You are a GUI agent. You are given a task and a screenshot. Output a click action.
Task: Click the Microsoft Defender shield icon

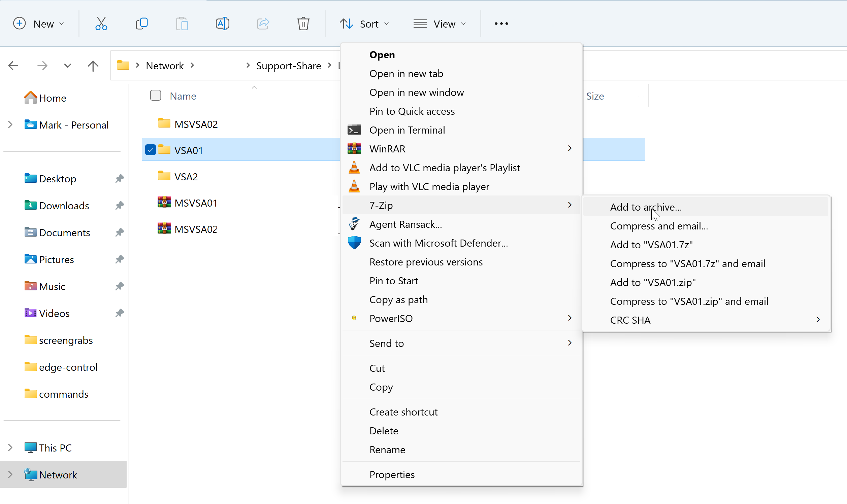tap(354, 243)
